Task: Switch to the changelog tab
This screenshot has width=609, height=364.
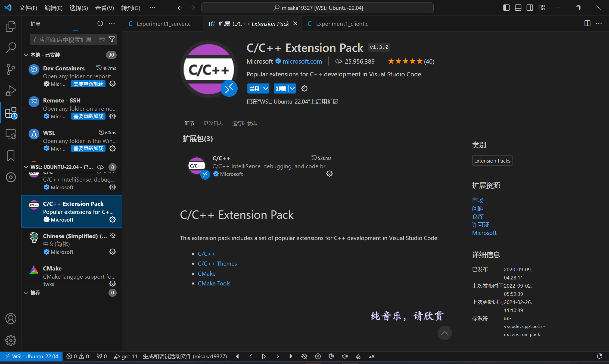Action: pos(213,123)
